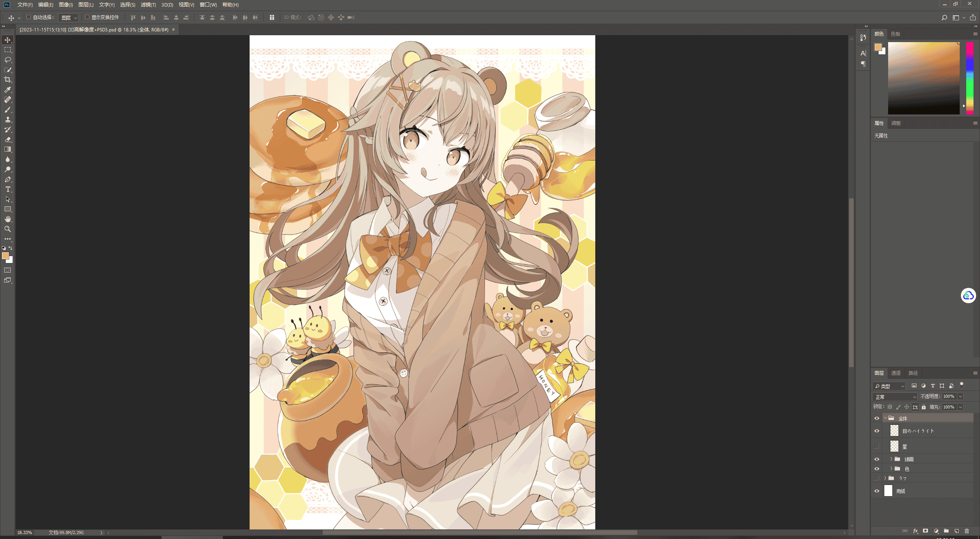Viewport: 980px width, 539px height.
Task: Open the 不透明度 opacity dropdown arrow
Action: click(960, 397)
